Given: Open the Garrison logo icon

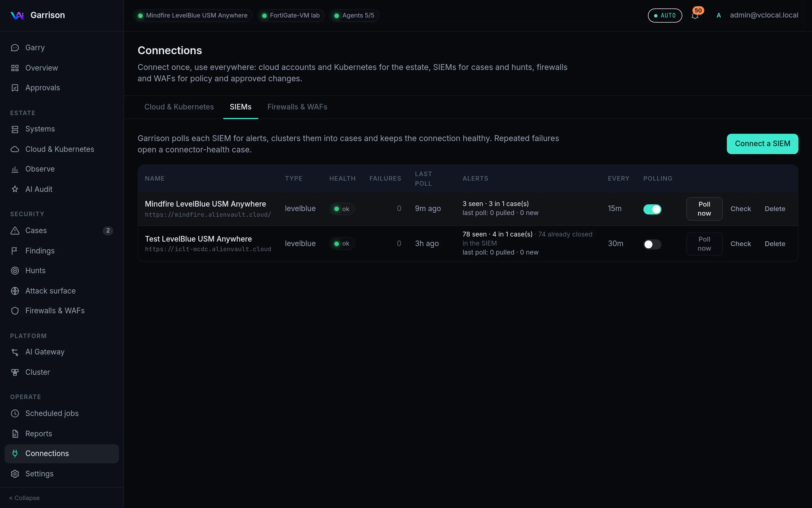Looking at the screenshot, I should (17, 16).
